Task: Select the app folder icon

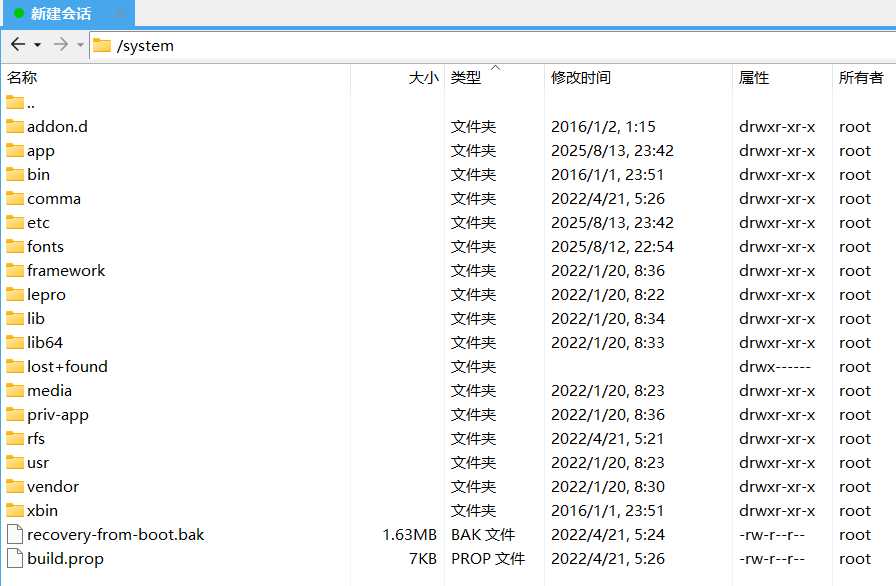Action: click(x=15, y=150)
